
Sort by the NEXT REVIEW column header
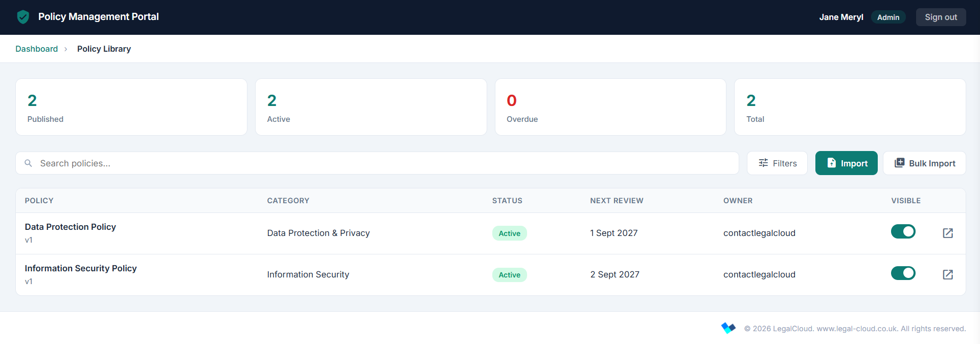[x=617, y=201]
